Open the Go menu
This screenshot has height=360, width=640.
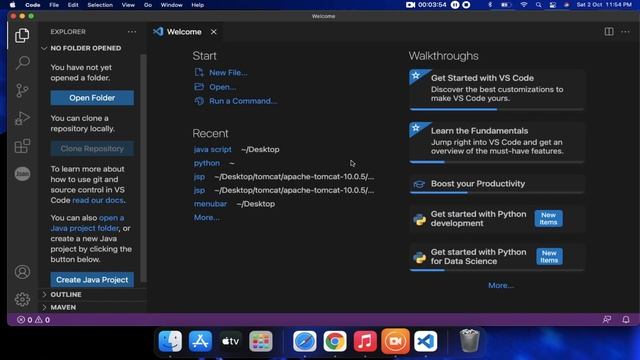(148, 5)
